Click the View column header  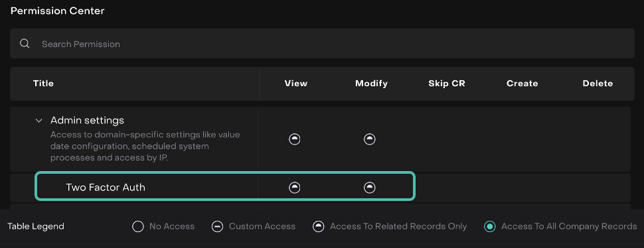296,84
